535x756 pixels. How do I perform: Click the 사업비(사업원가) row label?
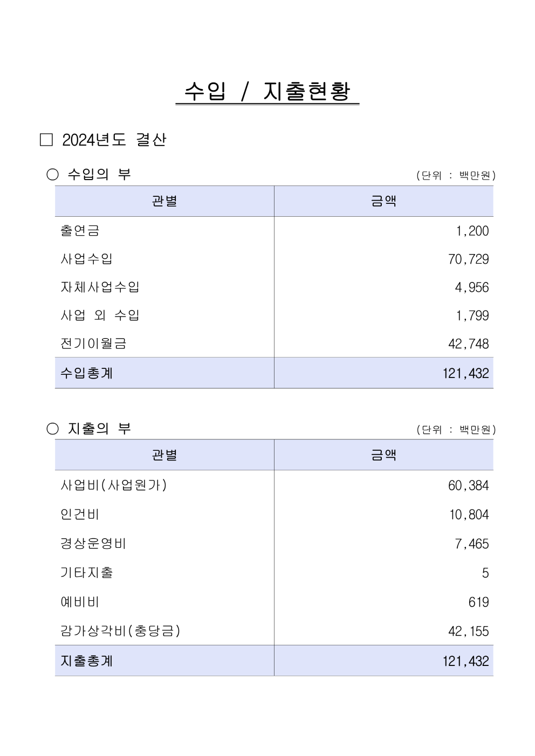tap(114, 485)
